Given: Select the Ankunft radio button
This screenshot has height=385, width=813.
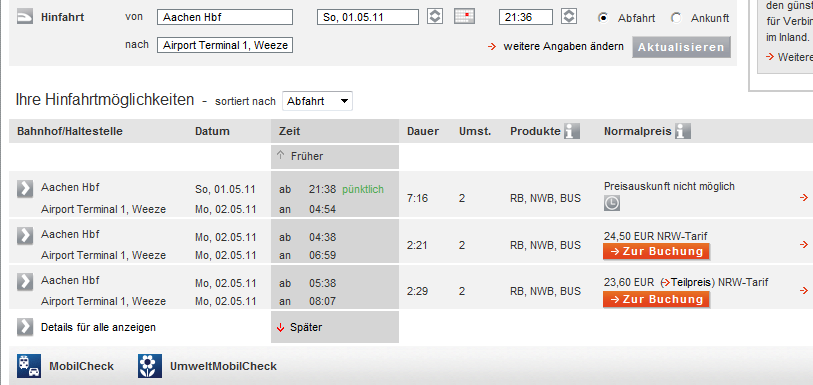Looking at the screenshot, I should (x=676, y=18).
